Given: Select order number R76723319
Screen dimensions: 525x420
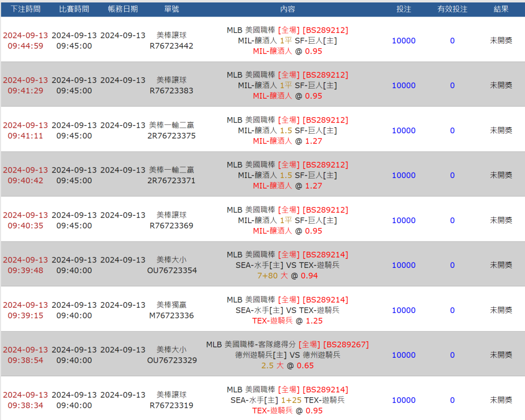Looking at the screenshot, I should 172,405.
